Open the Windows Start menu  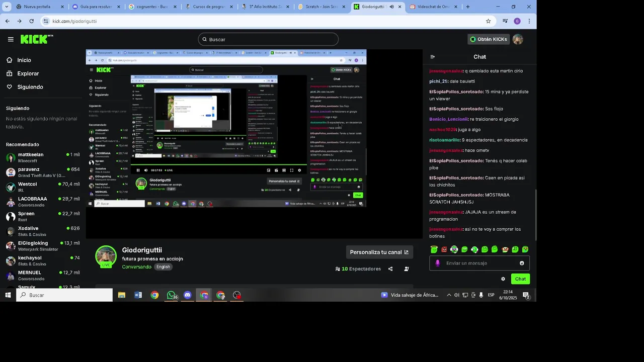8,295
